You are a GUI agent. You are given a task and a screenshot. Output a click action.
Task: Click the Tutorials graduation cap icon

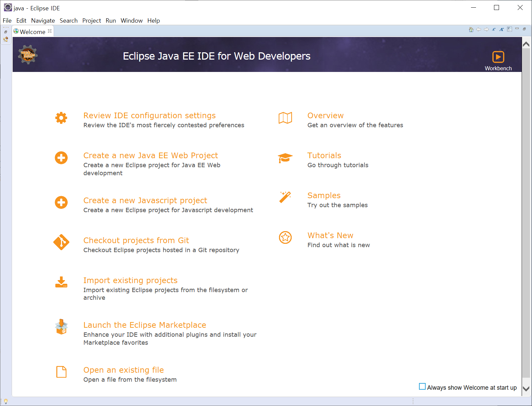(x=285, y=158)
